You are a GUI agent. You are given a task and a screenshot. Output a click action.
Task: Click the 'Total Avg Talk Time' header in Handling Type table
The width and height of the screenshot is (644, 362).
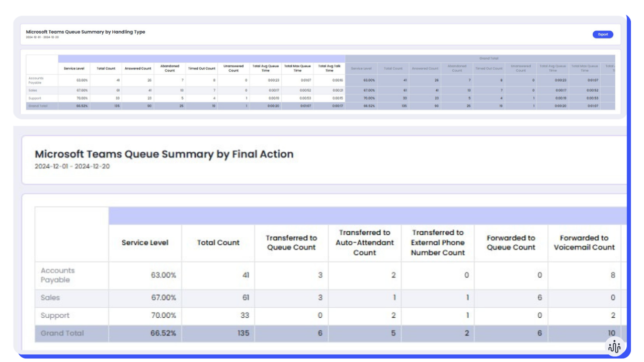click(330, 68)
